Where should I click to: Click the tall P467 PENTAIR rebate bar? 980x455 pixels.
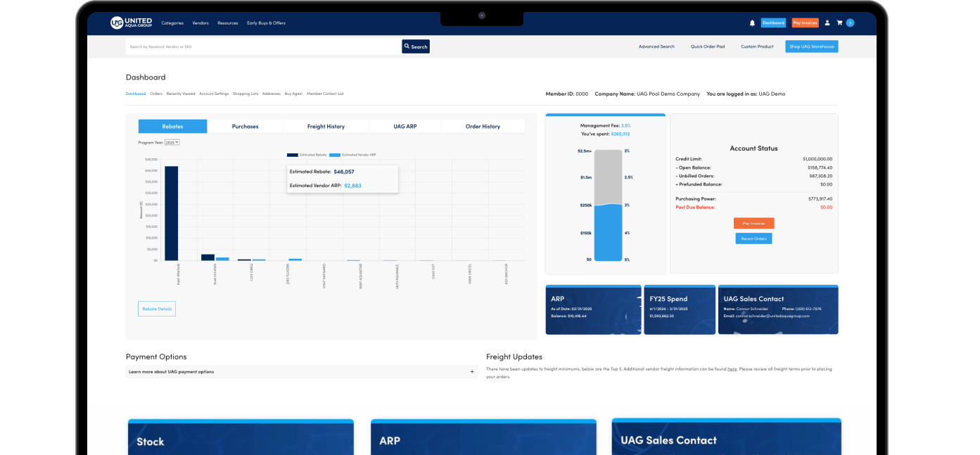171,213
